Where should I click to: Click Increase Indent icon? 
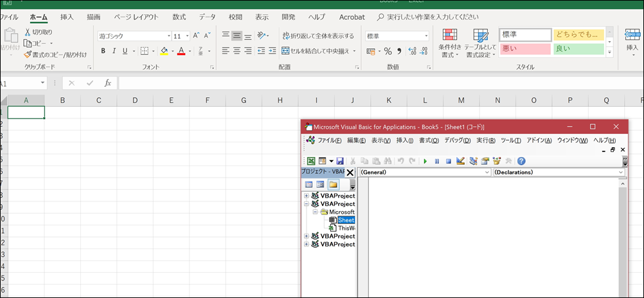coord(272,51)
